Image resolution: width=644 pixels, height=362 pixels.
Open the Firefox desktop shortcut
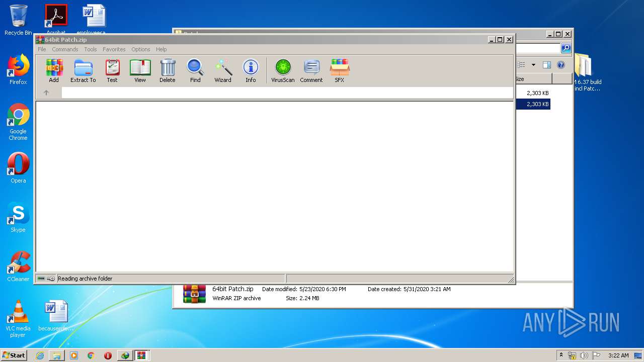click(18, 69)
